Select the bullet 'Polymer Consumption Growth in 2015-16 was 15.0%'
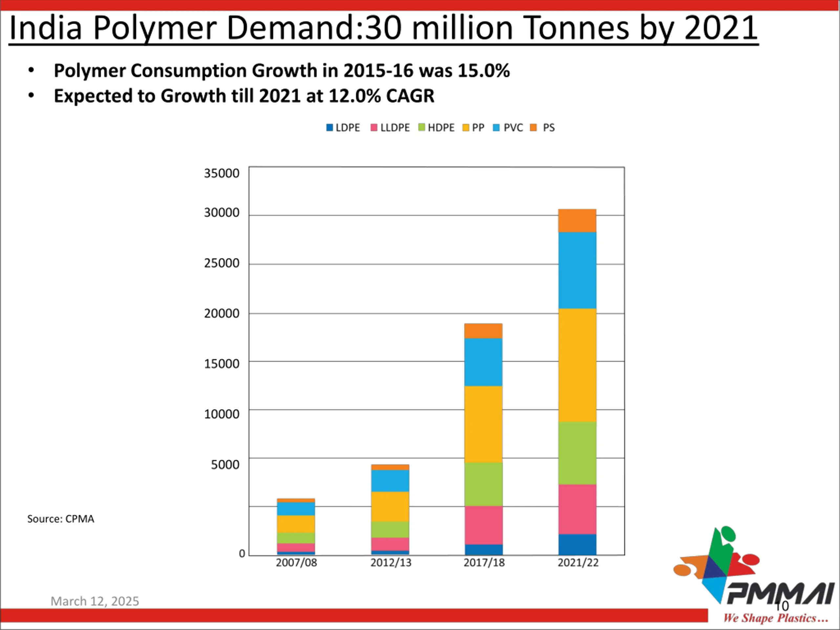Viewport: 840px width, 630px height. point(282,71)
